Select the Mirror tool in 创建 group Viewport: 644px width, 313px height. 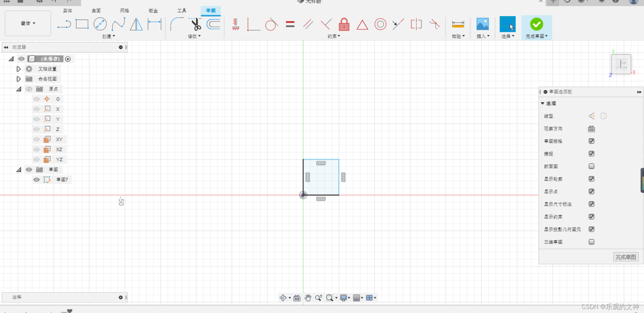click(136, 24)
